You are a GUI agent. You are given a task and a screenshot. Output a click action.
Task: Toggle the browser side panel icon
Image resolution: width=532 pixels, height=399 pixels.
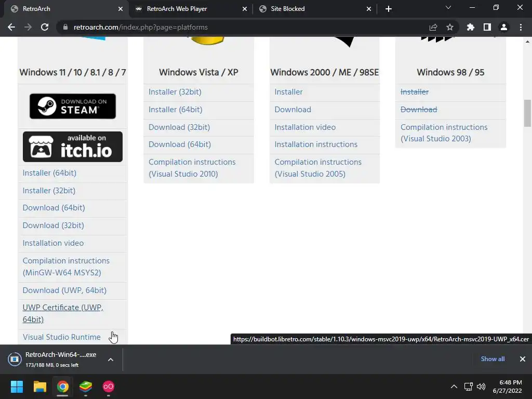point(487,27)
